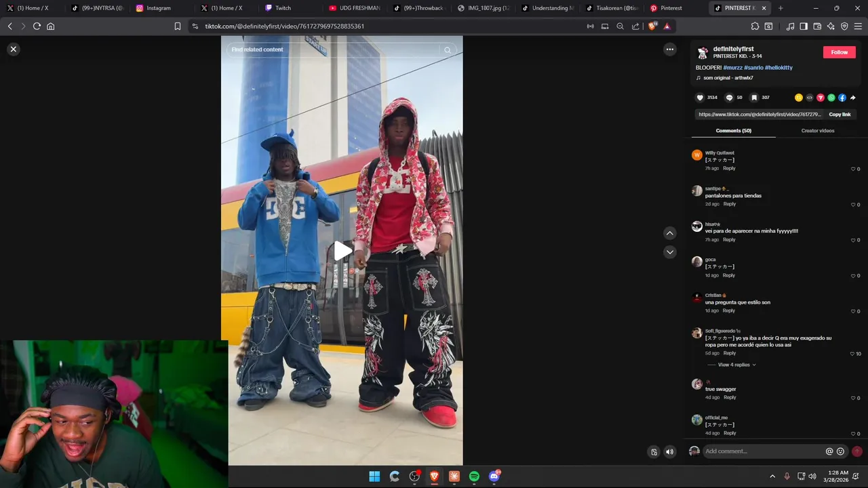
Task: Open the Brave Shields lion icon
Action: (652, 26)
